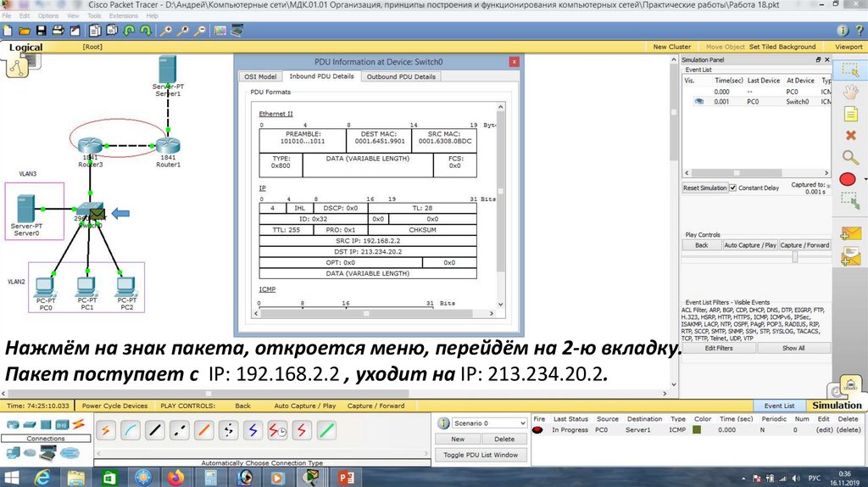Open the Extensions menu
This screenshot has height=487, width=868.
[x=124, y=16]
